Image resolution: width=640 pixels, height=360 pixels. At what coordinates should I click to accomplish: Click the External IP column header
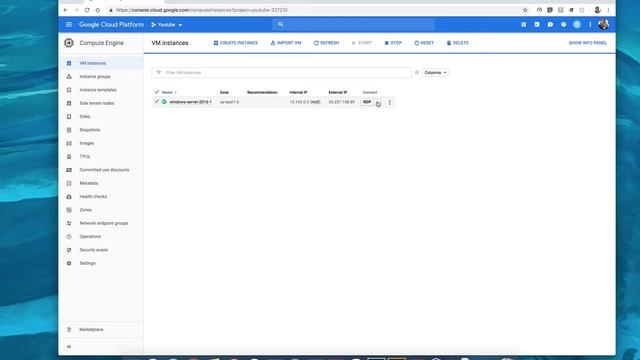pos(338,93)
